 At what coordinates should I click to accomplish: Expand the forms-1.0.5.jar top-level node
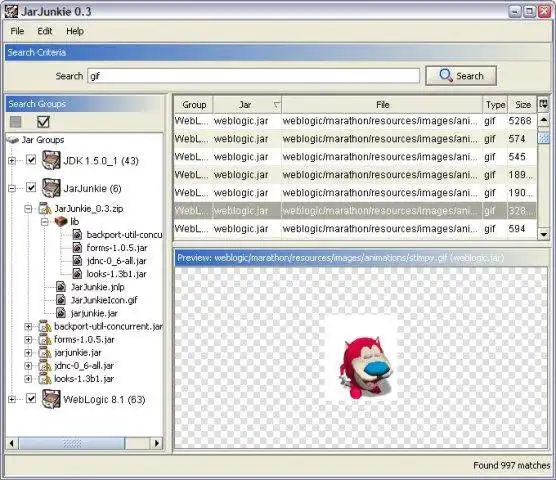click(x=28, y=340)
